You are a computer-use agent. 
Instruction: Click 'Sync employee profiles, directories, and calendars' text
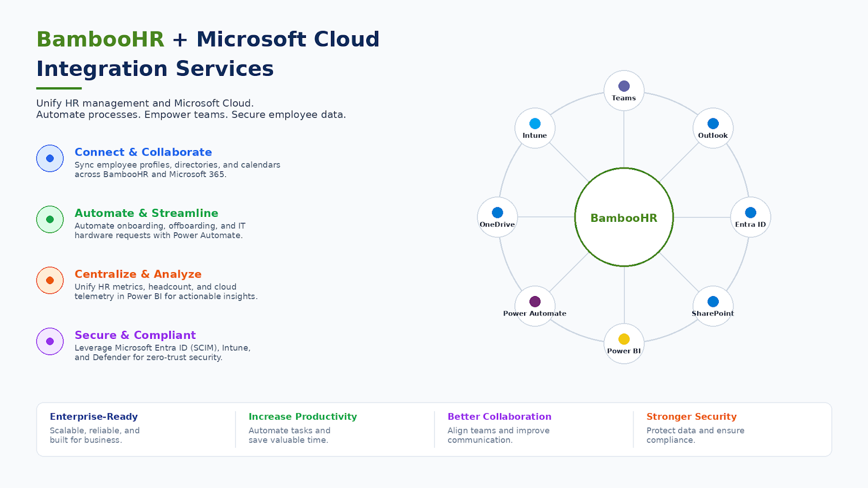(x=177, y=165)
